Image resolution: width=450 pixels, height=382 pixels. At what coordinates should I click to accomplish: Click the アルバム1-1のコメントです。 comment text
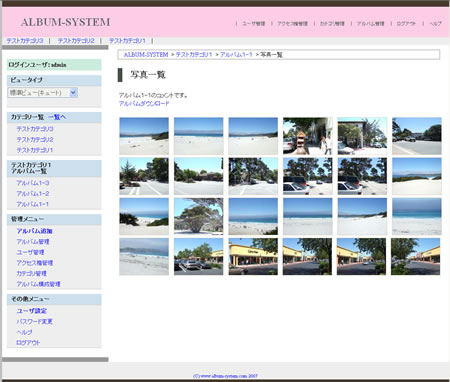(x=153, y=95)
